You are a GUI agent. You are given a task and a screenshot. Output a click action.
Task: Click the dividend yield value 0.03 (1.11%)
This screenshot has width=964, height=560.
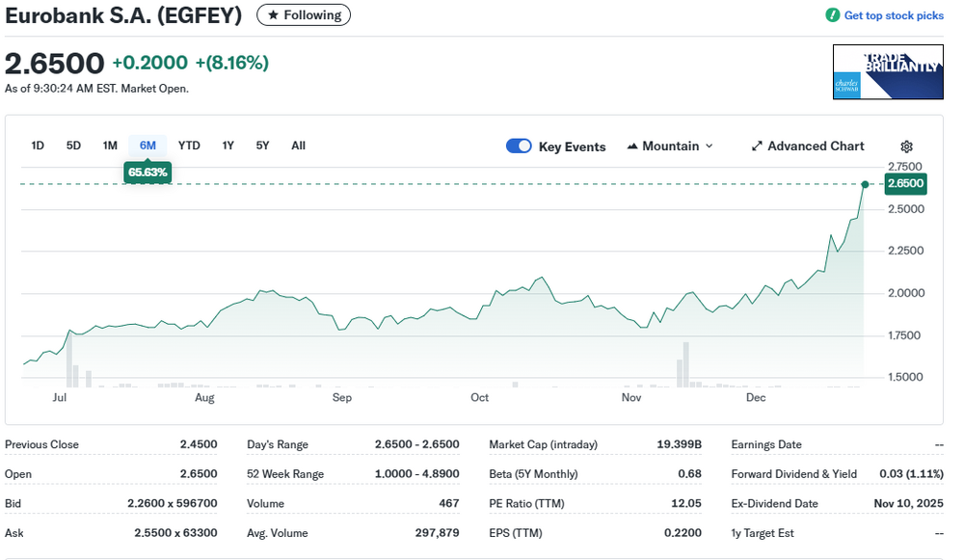click(x=911, y=474)
